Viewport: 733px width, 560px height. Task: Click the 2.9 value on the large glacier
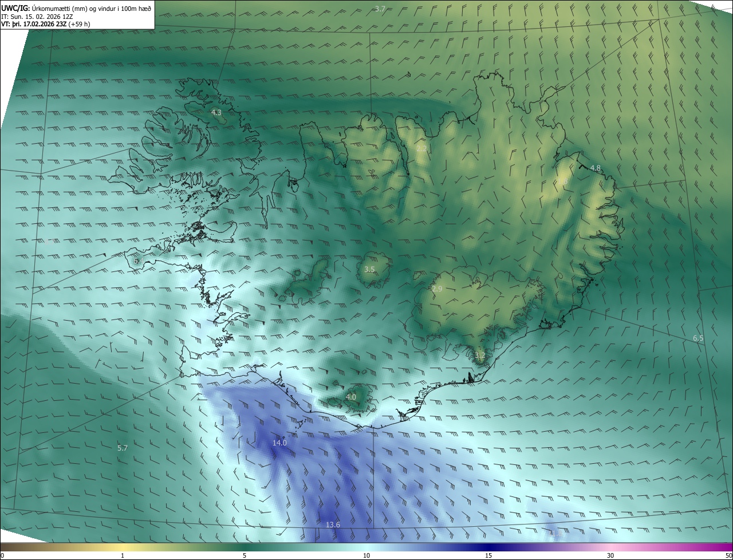(x=437, y=289)
